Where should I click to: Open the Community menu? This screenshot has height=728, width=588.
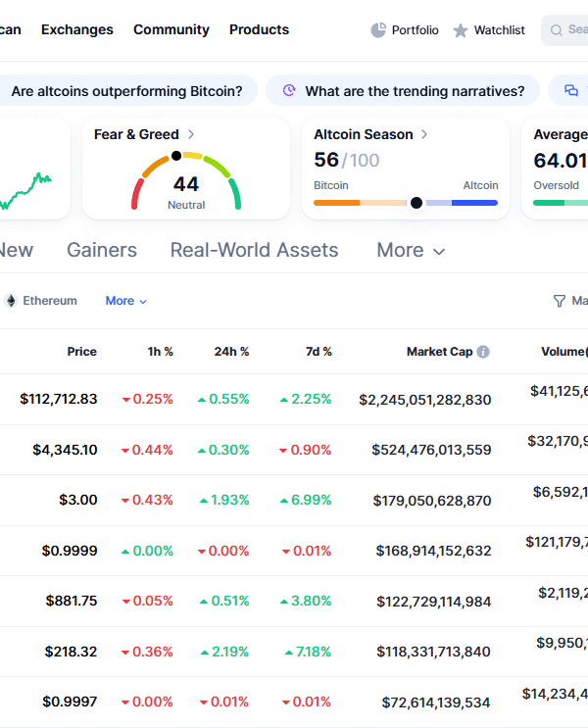[x=171, y=29]
